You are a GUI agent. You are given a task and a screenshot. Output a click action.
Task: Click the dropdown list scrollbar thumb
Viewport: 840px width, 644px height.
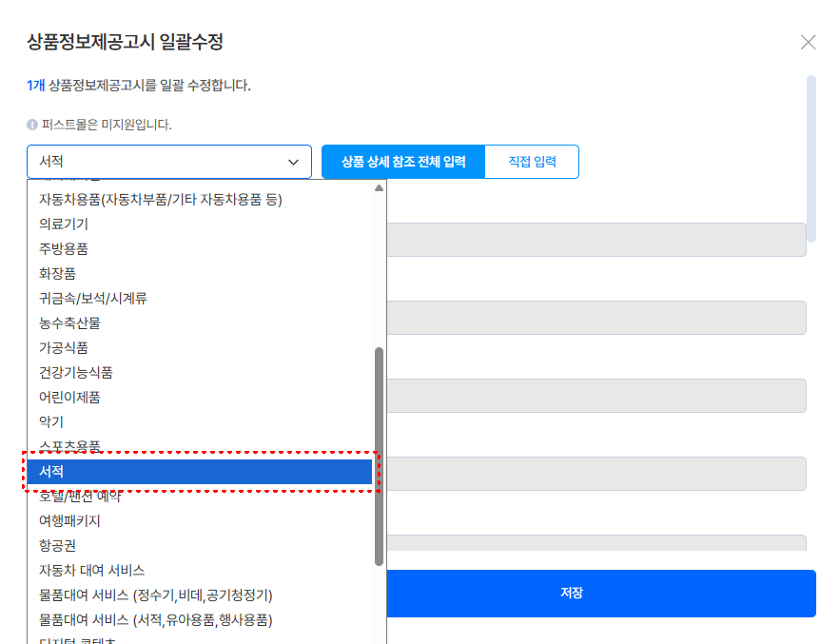[x=379, y=457]
